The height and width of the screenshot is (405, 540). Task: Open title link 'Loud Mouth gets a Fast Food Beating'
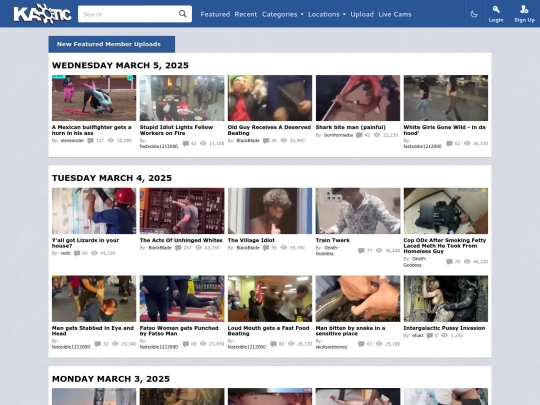point(269,331)
